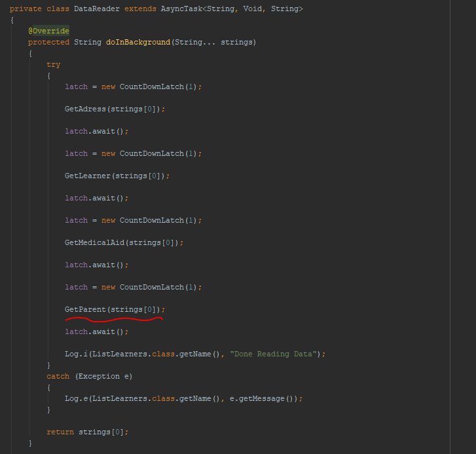The image size is (476, 454).
Task: Click the 'String... strings' parameter
Action: (x=213, y=42)
